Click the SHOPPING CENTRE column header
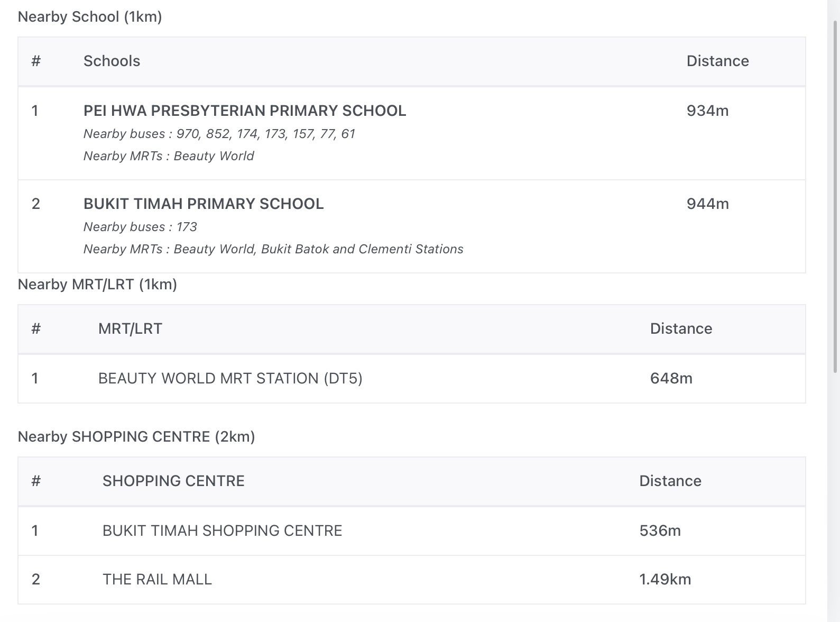The width and height of the screenshot is (840, 622). (x=173, y=481)
